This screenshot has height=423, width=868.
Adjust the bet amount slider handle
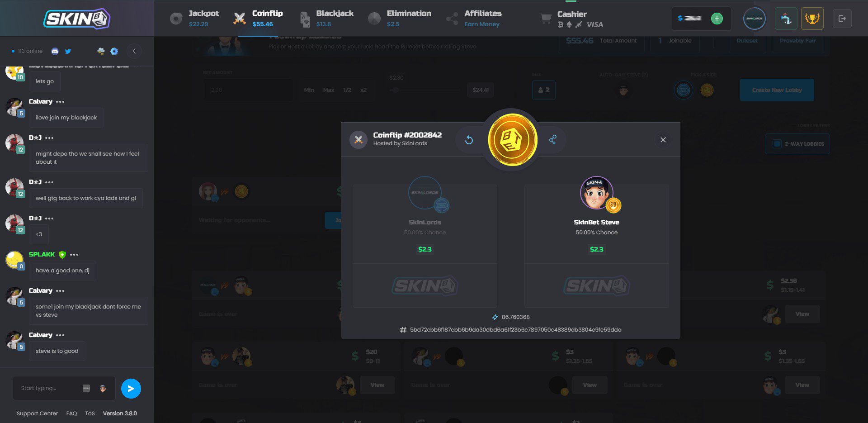coord(396,90)
